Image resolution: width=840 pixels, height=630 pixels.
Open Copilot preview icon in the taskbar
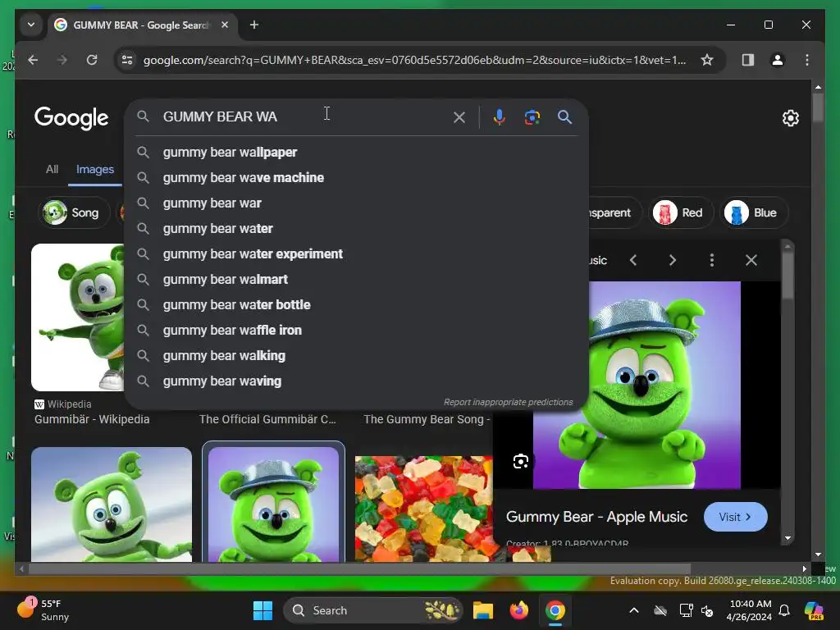pyautogui.click(x=814, y=610)
